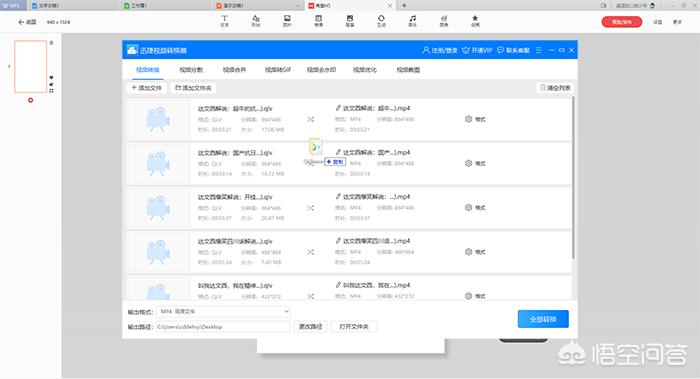Click format gear for 爆笑解说 mp4 row
Viewport: 700px width, 379px height.
(x=468, y=208)
